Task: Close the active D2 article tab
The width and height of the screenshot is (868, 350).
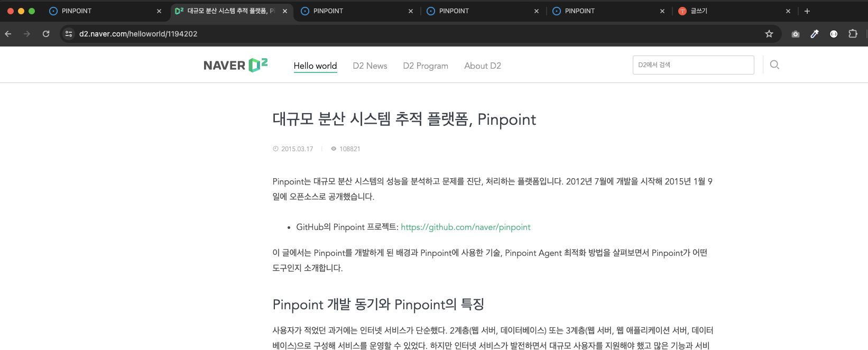Action: click(x=285, y=11)
